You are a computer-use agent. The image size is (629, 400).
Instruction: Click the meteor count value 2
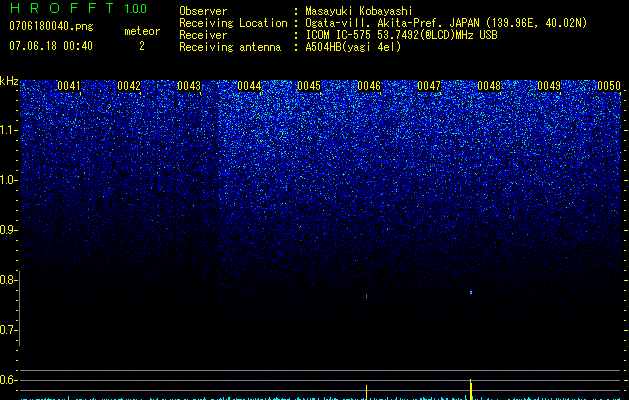click(142, 46)
